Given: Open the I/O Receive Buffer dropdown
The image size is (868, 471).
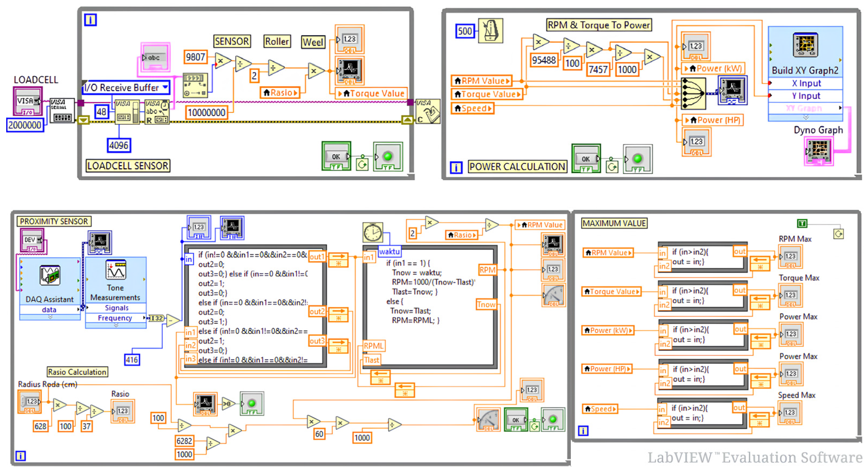Looking at the screenshot, I should (165, 87).
